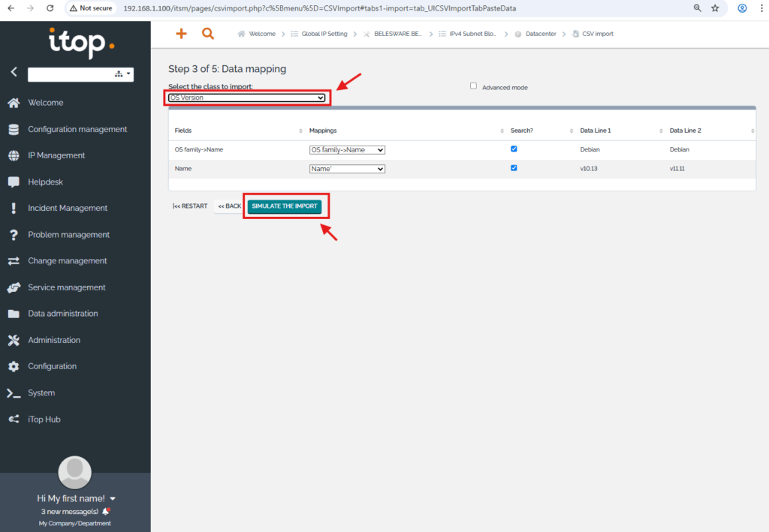This screenshot has height=532, width=769.
Task: Click the user avatar picture
Action: pyautogui.click(x=75, y=472)
